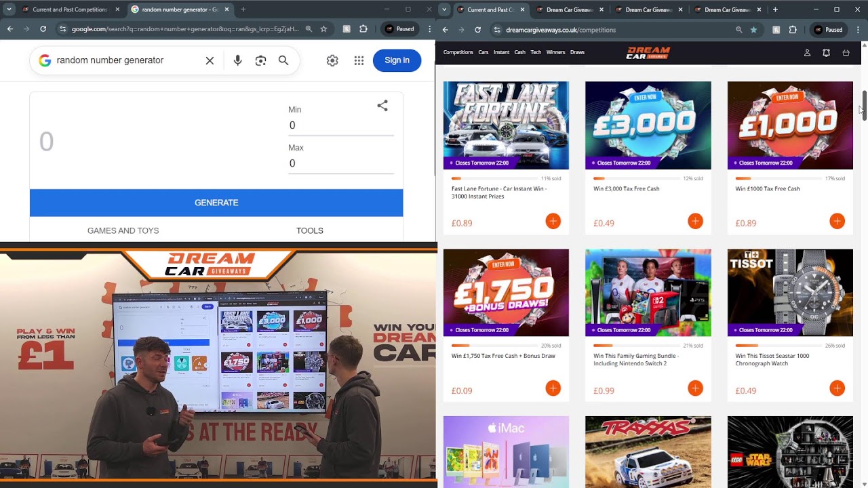The height and width of the screenshot is (488, 868).
Task: Open the £3,000 cash competition image
Action: [648, 125]
